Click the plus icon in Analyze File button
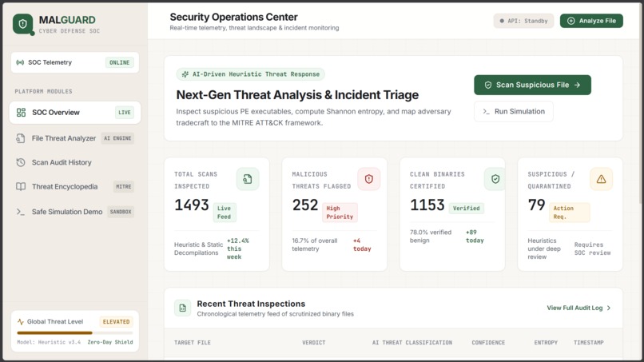644x362 pixels. [x=571, y=21]
